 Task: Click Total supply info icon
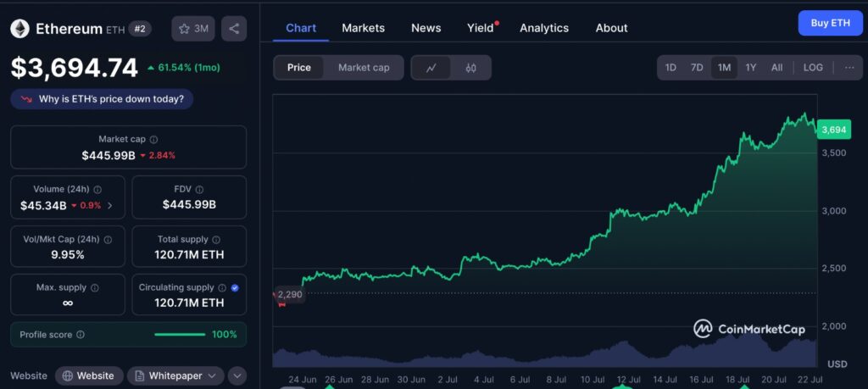(x=216, y=240)
